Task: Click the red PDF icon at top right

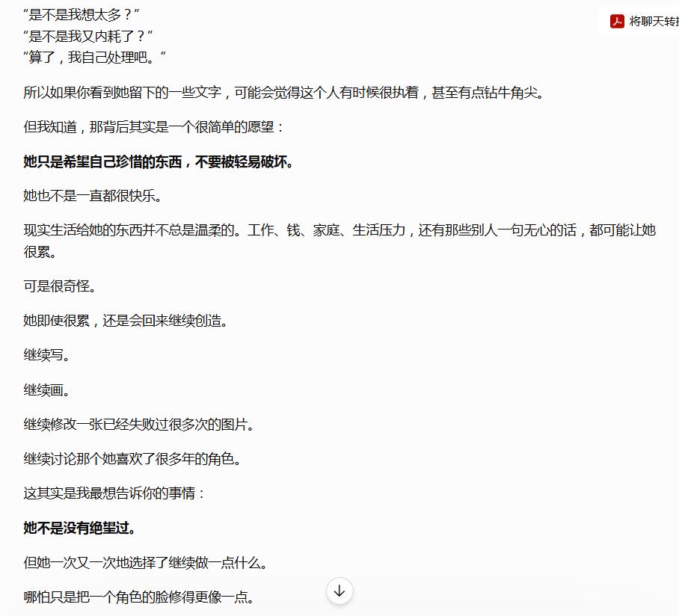Action: [617, 21]
